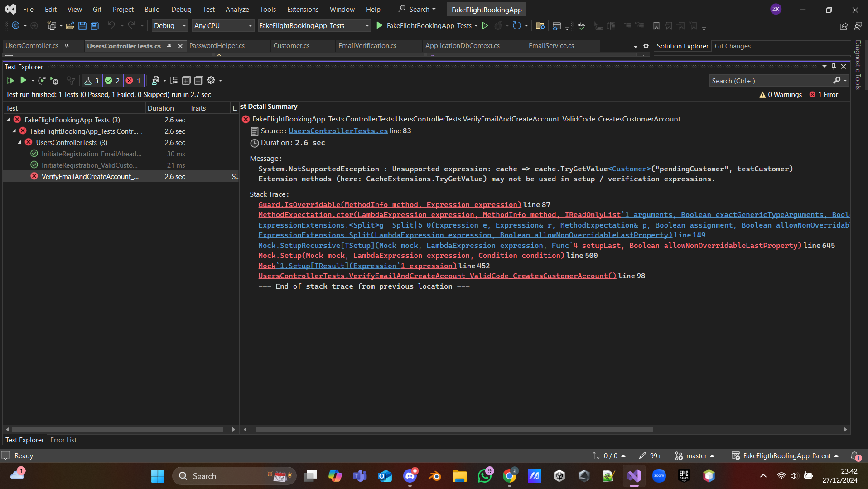Image resolution: width=868 pixels, height=489 pixels.
Task: Click the Share icon at top right
Action: coord(844,26)
